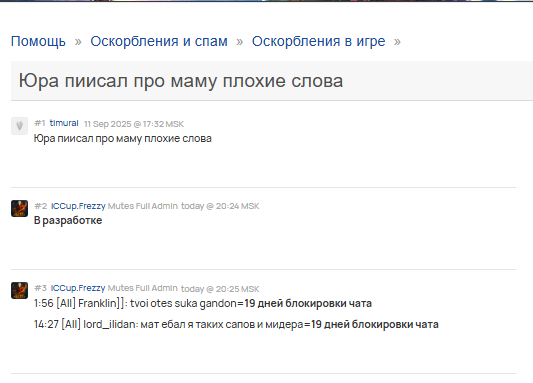Screen dimensions: 533x383
Task: Open the Оскорбления в игре breadcrumb
Action: pyautogui.click(x=319, y=41)
